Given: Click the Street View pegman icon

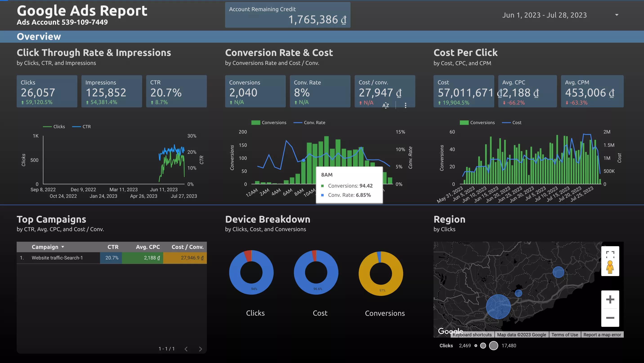Looking at the screenshot, I should pos(610,267).
